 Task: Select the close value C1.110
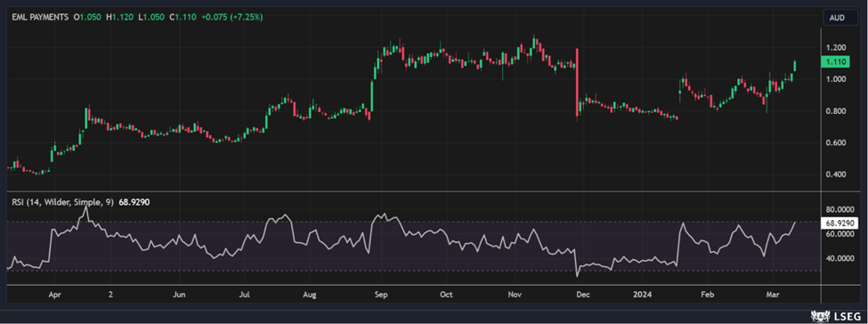(x=182, y=17)
